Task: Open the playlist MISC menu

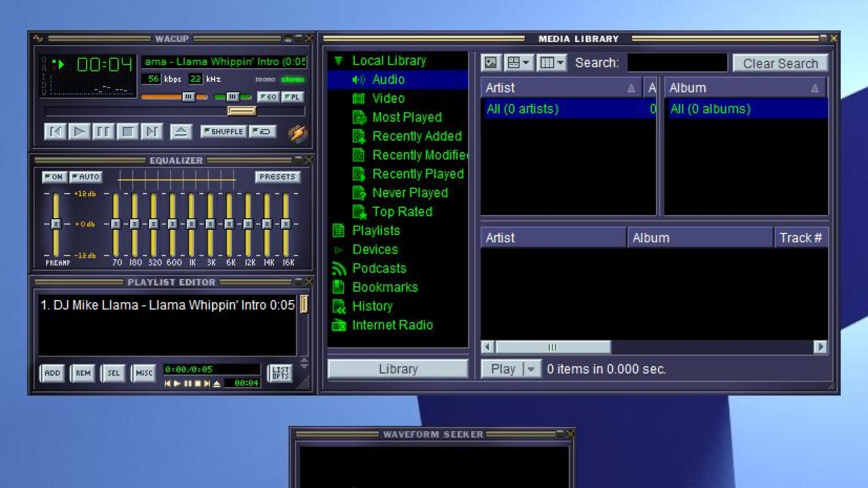Action: (x=144, y=373)
